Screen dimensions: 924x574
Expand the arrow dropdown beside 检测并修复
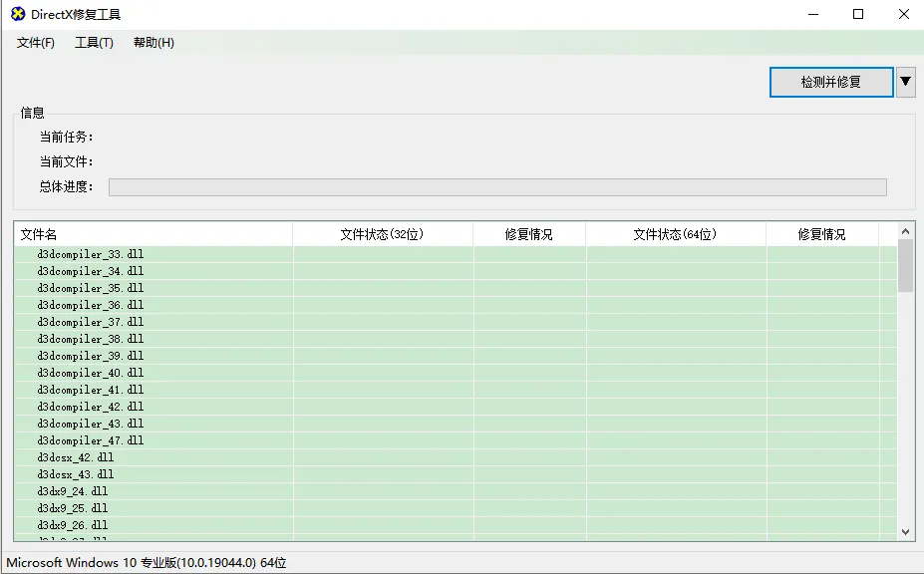906,82
